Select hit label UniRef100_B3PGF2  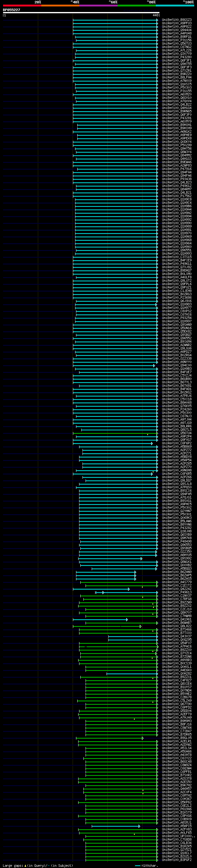176,860
